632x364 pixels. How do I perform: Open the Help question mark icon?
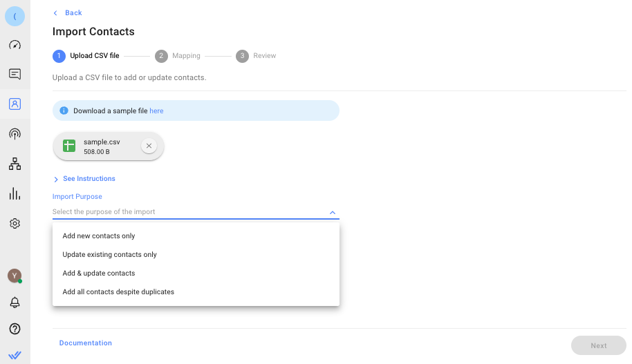(15, 329)
